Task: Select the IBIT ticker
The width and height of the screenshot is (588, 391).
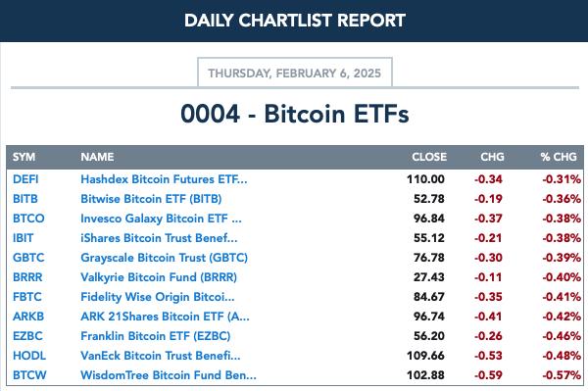Action: [x=23, y=238]
